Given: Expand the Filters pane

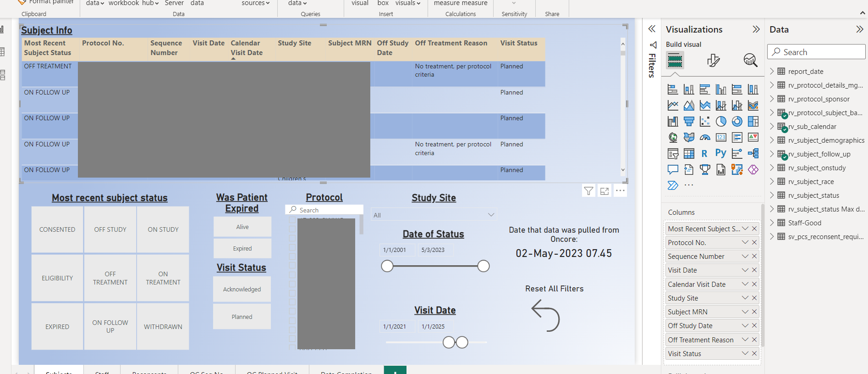Looking at the screenshot, I should pyautogui.click(x=652, y=29).
